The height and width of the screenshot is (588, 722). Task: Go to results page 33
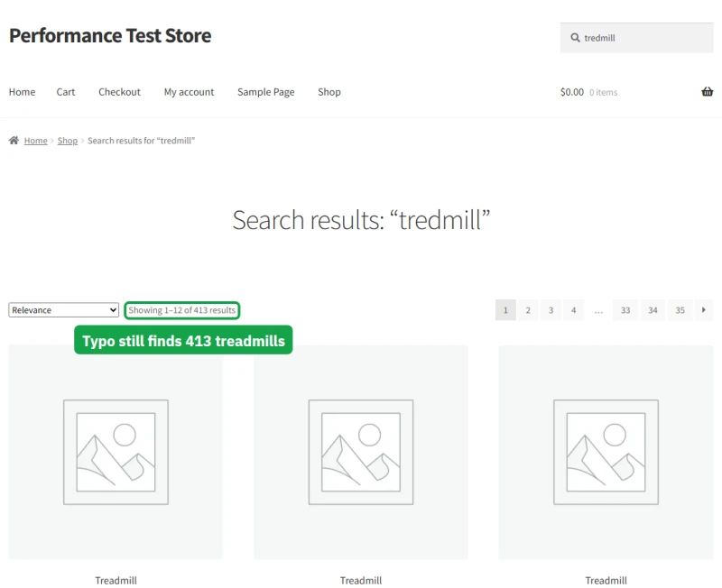625,310
